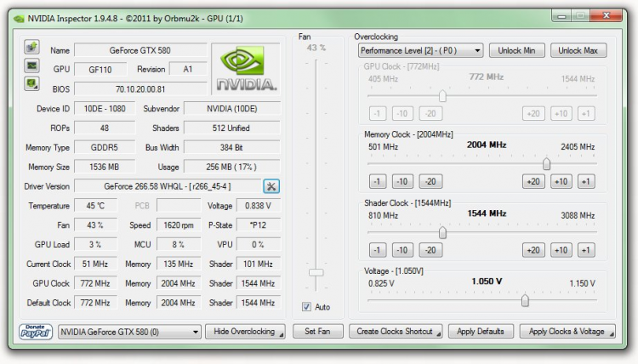Screen dimensions: 638x364
Task: Click the GPU Load value 3 %
Action: tap(95, 244)
